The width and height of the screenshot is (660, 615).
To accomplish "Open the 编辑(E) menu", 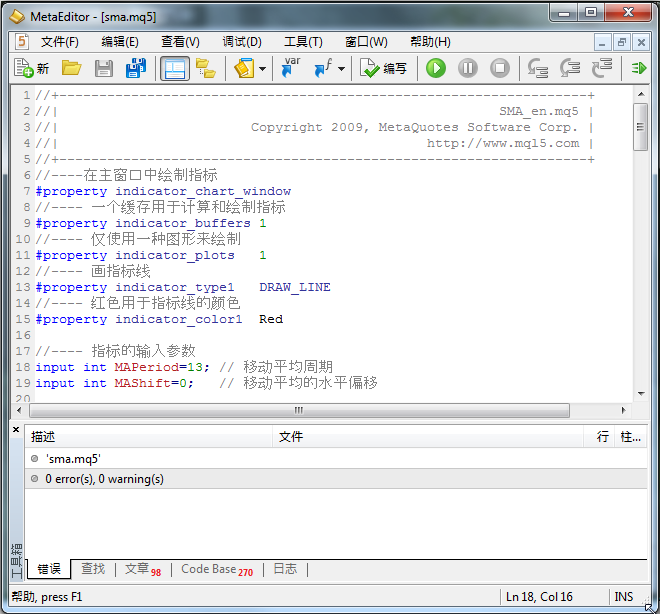I will (x=120, y=42).
